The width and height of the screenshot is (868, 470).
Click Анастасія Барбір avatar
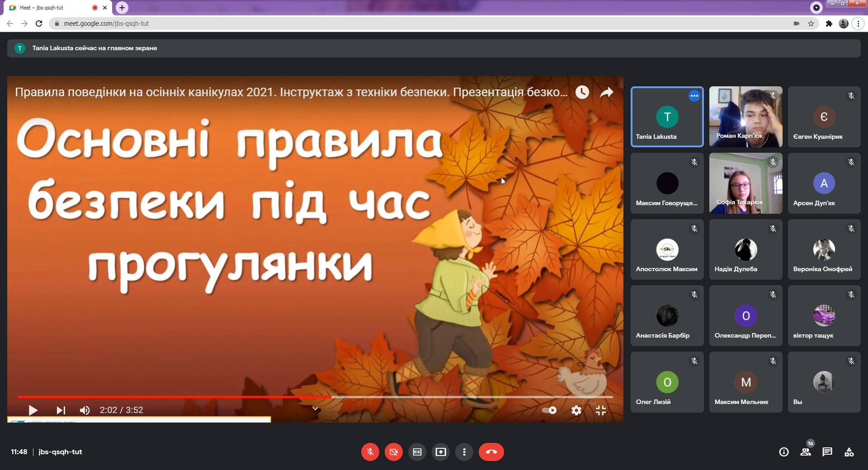667,315
